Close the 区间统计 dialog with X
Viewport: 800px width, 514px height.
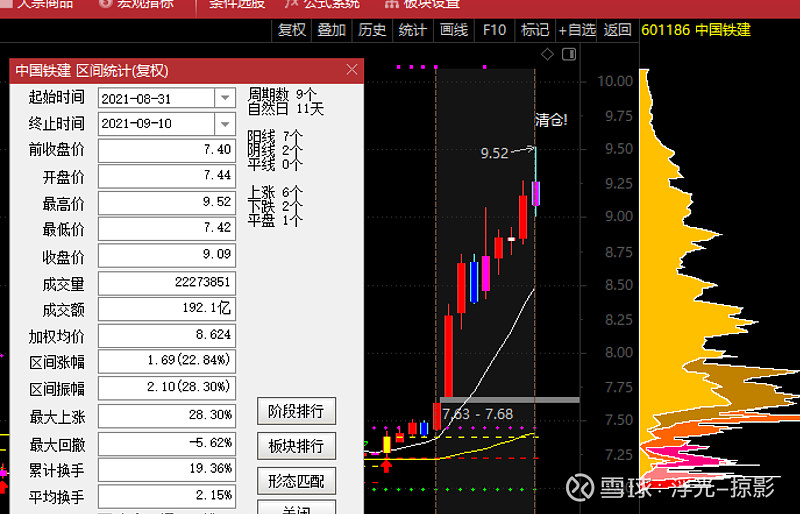[x=352, y=70]
